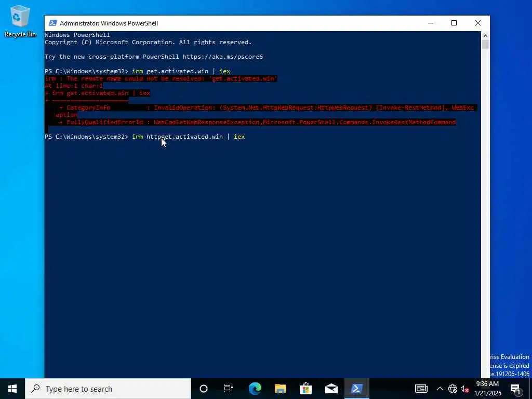This screenshot has width=532, height=399.
Task: Click PowerShell scrollbar up arrow
Action: [x=485, y=36]
